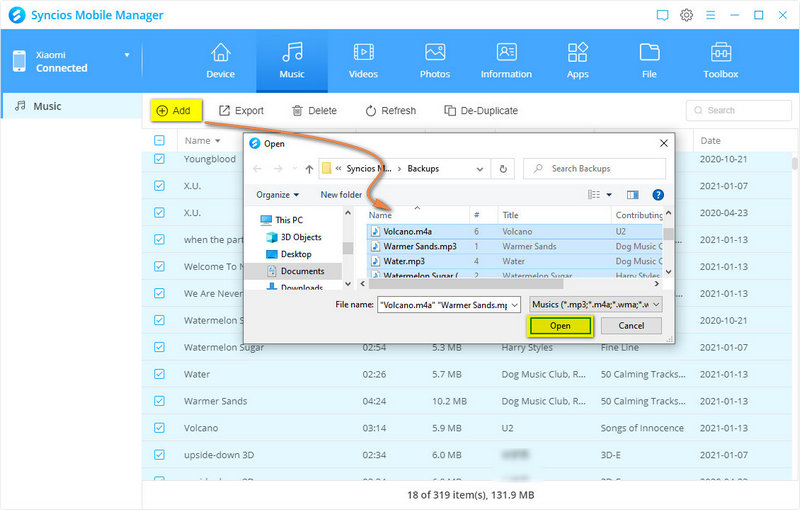Uncheck the Youngblood row checkbox
Viewport: 800px width, 510px height.
tap(159, 159)
